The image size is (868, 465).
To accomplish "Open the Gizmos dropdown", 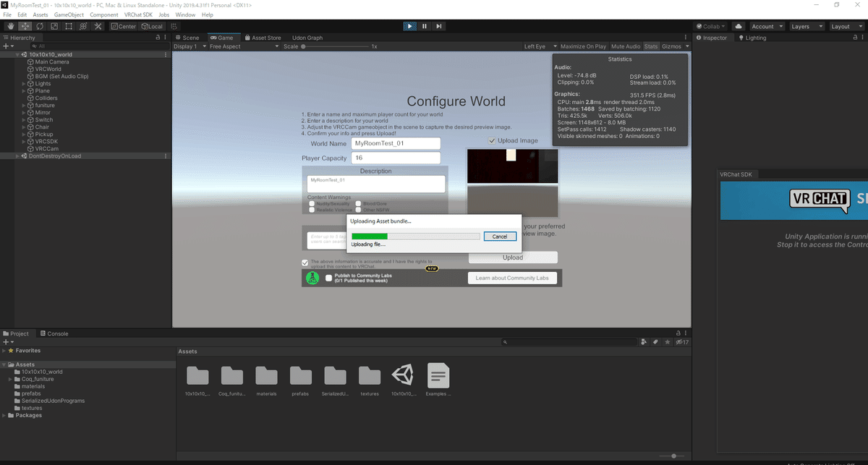I will point(676,46).
